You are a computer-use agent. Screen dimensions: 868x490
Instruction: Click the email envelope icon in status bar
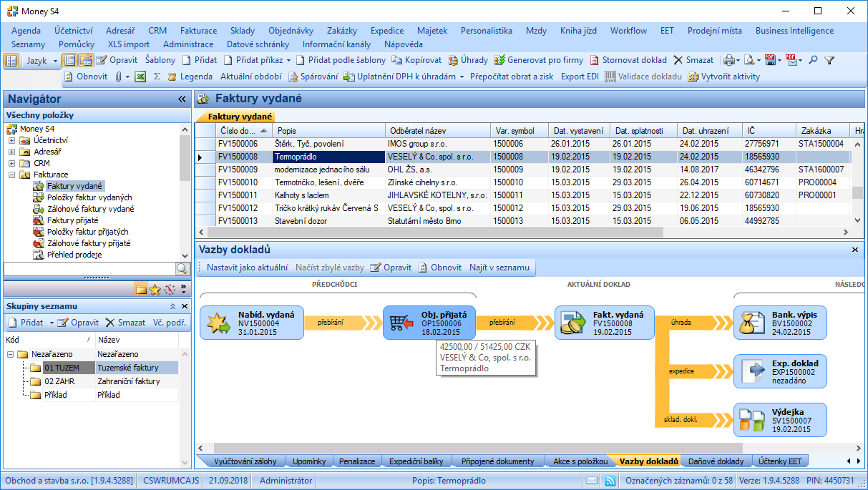[x=592, y=481]
